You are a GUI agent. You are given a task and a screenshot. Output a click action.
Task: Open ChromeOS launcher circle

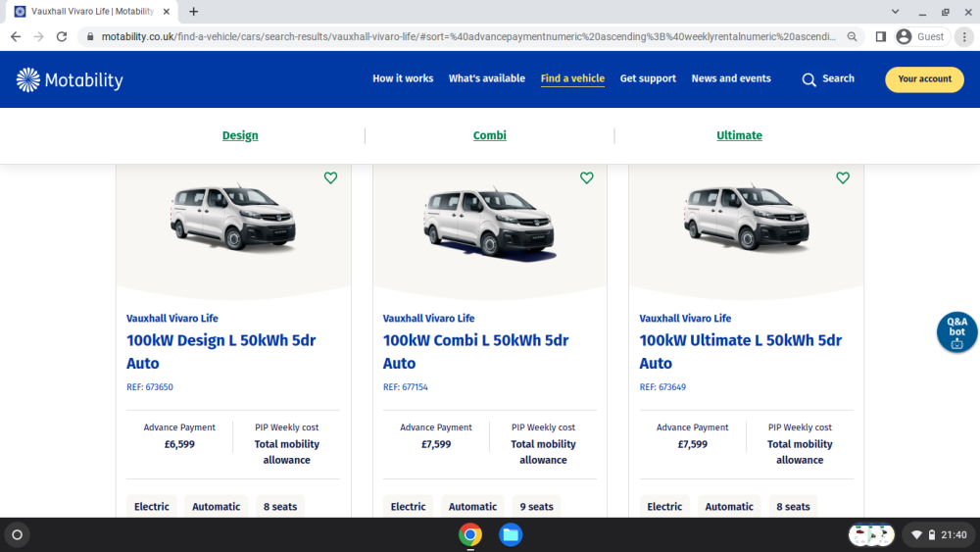tap(17, 535)
